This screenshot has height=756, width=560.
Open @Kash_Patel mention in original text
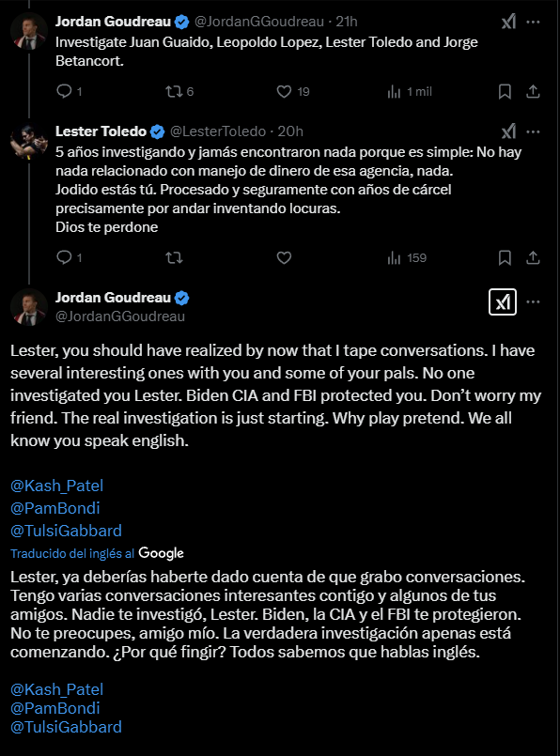tap(57, 486)
